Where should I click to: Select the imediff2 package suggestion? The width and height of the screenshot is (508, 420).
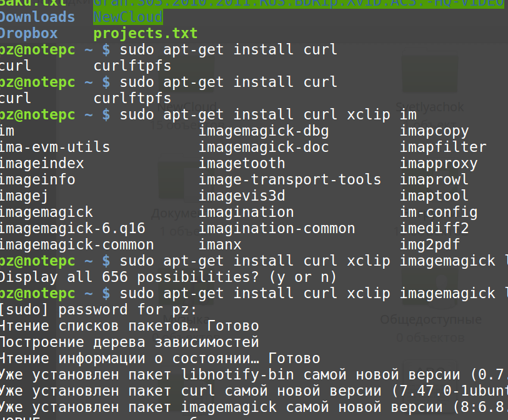coord(434,229)
